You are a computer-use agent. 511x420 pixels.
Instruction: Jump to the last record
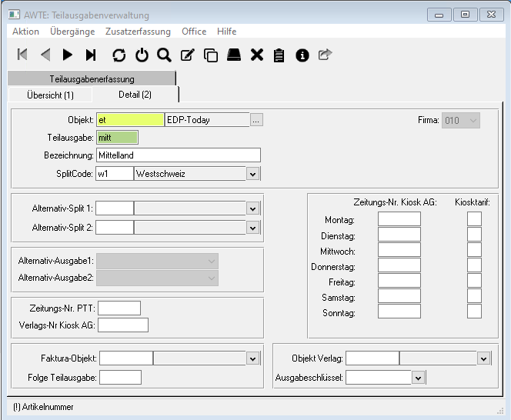pyautogui.click(x=91, y=55)
